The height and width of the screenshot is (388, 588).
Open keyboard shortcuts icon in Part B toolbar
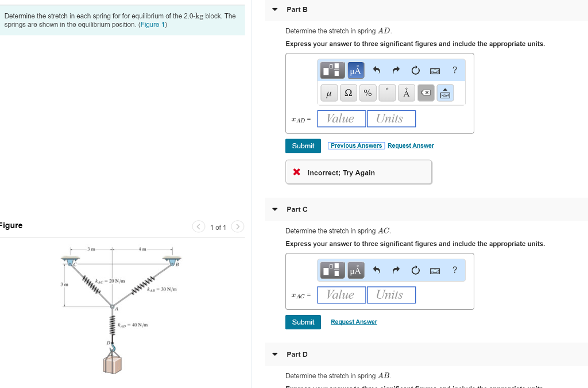pyautogui.click(x=434, y=70)
